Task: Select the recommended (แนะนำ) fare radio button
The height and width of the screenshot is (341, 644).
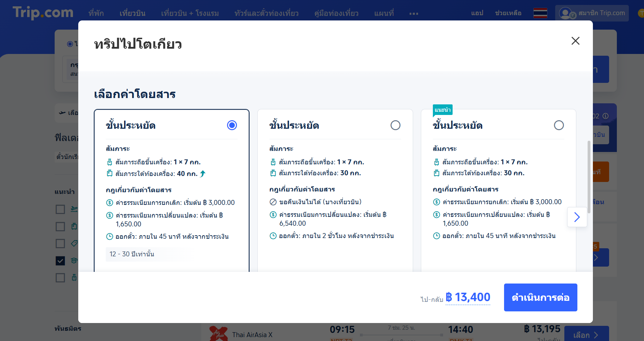Action: click(559, 125)
